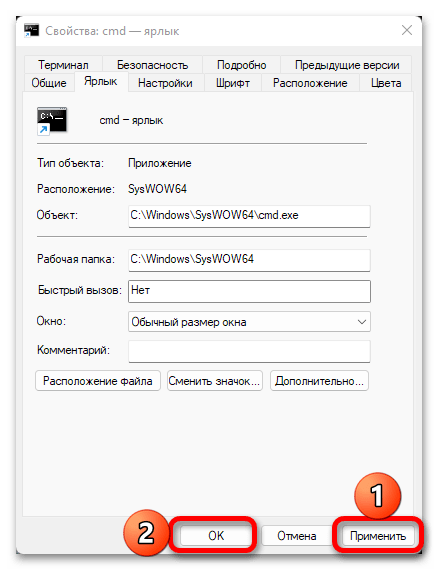The image size is (438, 570).
Task: Switch to the Шрифт tab
Action: click(233, 83)
